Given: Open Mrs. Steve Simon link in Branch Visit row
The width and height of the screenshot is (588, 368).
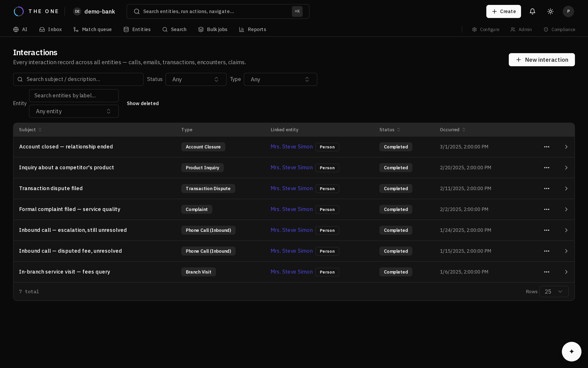Looking at the screenshot, I should (292, 272).
